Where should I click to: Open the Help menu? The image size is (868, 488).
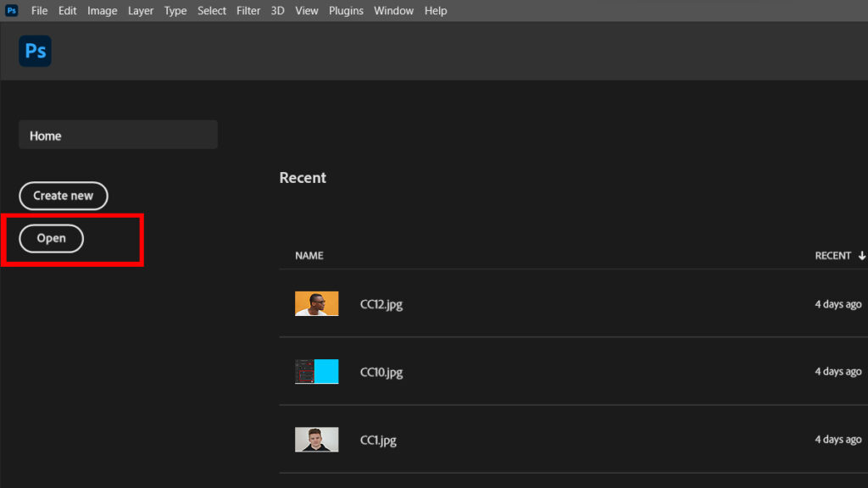tap(436, 11)
